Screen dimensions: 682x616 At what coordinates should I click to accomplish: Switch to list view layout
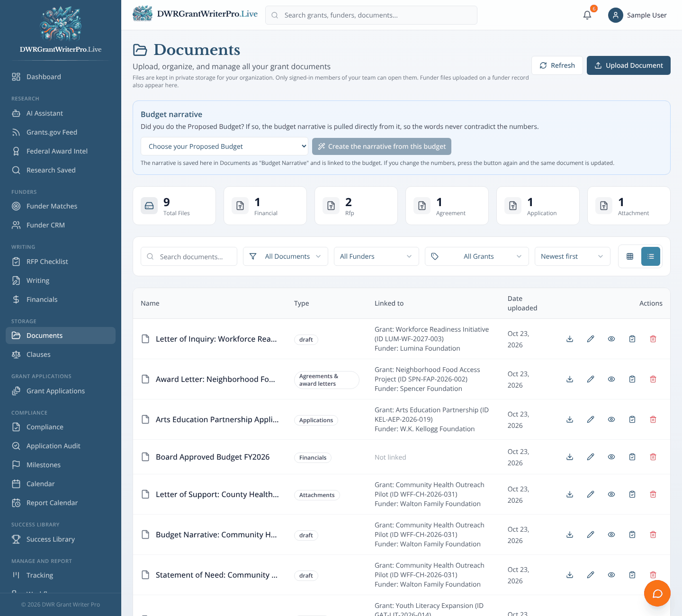click(x=651, y=256)
